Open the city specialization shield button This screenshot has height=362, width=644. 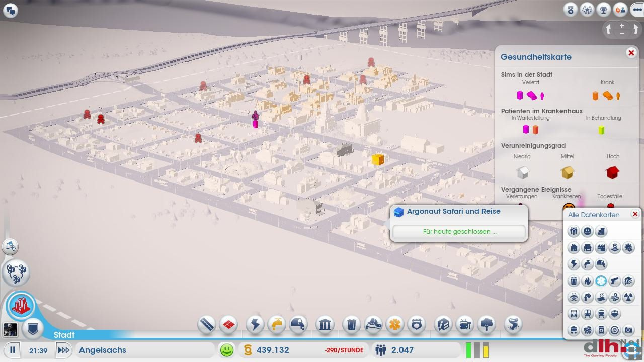tap(33, 329)
